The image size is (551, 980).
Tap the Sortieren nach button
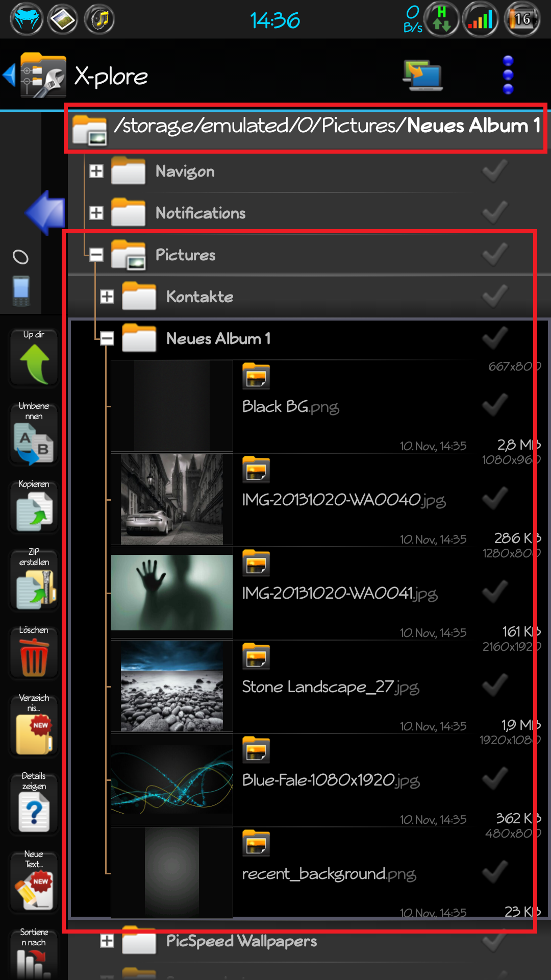coord(34,953)
